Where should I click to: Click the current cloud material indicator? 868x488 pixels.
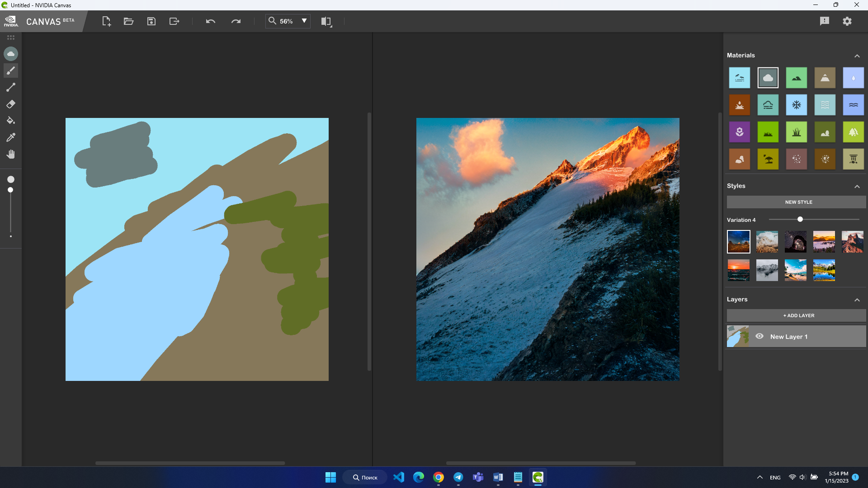pos(11,54)
